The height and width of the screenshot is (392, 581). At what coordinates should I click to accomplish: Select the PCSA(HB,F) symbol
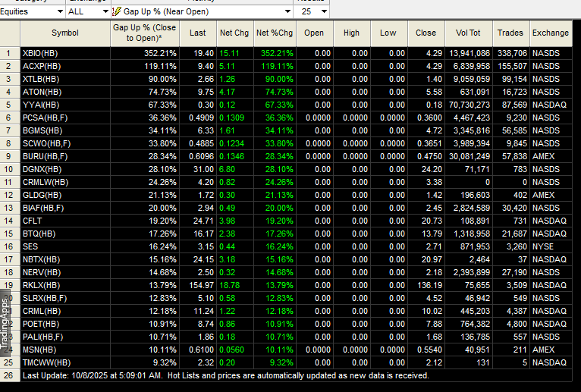pyautogui.click(x=45, y=118)
